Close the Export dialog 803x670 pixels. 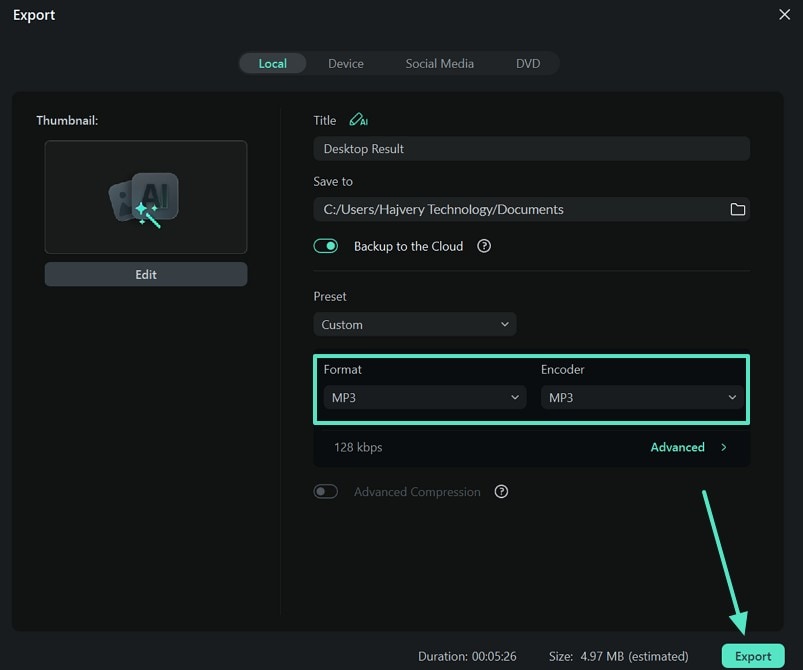(x=784, y=15)
